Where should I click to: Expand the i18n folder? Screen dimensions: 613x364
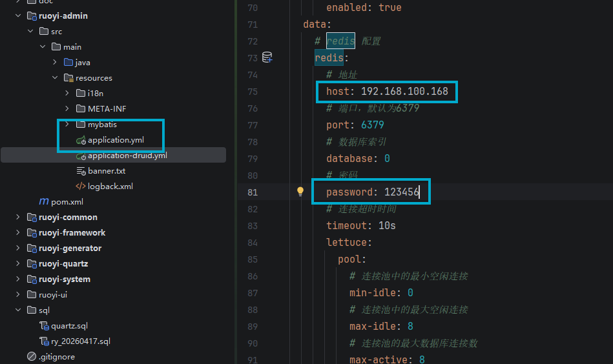coord(67,93)
